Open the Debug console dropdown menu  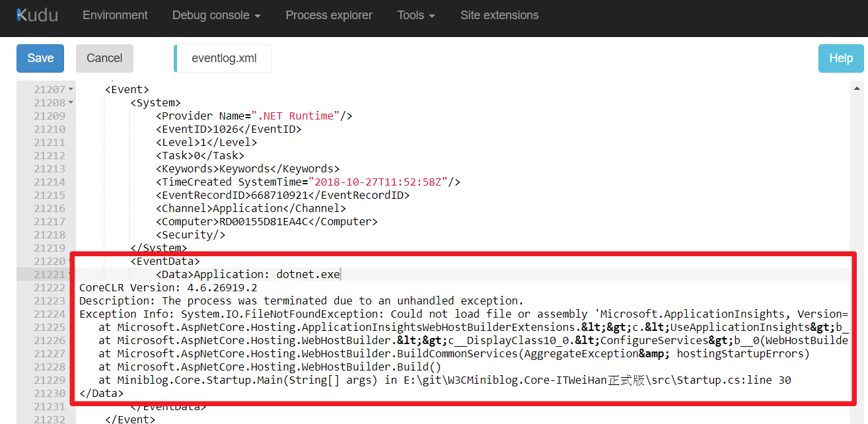click(x=216, y=15)
